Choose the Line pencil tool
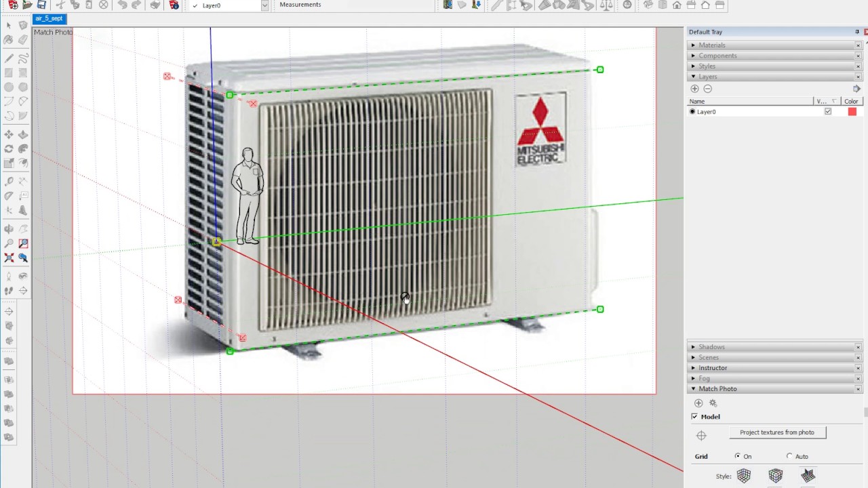The image size is (868, 488). (x=8, y=58)
